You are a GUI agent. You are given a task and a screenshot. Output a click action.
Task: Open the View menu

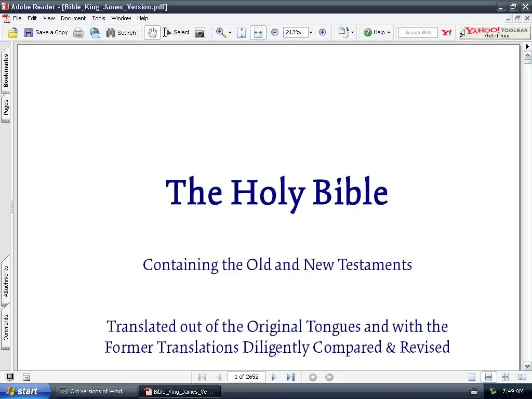click(x=49, y=18)
